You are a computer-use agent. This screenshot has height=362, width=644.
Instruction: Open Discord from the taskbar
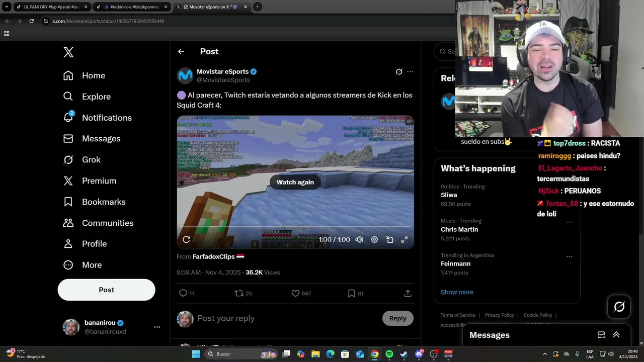[419, 354]
